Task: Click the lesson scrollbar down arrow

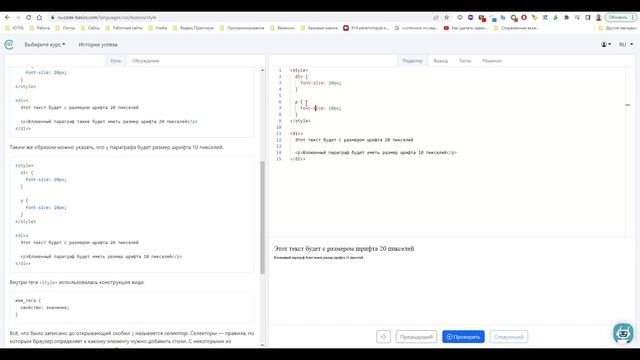Action: click(x=262, y=345)
